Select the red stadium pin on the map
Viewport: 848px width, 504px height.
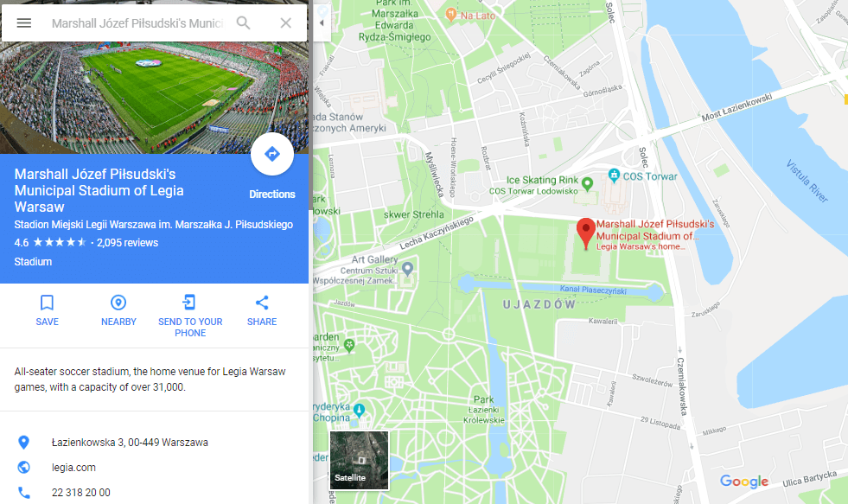[x=586, y=233]
